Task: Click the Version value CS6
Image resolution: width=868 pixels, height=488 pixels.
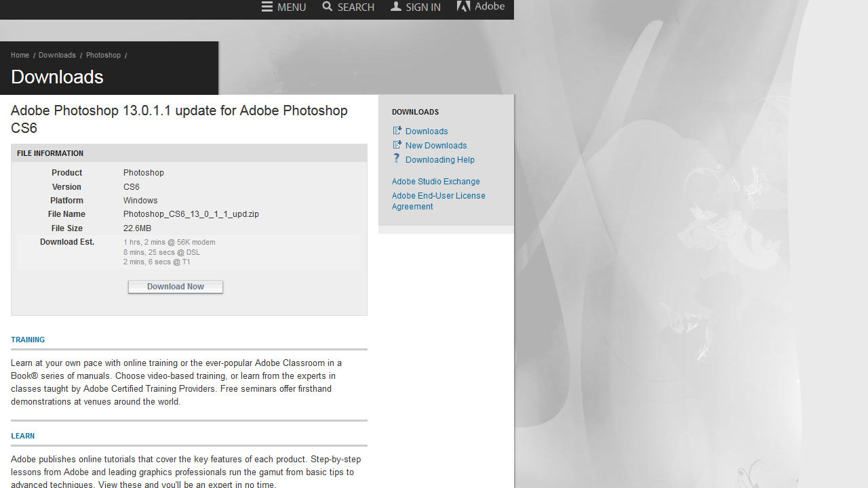Action: (132, 187)
